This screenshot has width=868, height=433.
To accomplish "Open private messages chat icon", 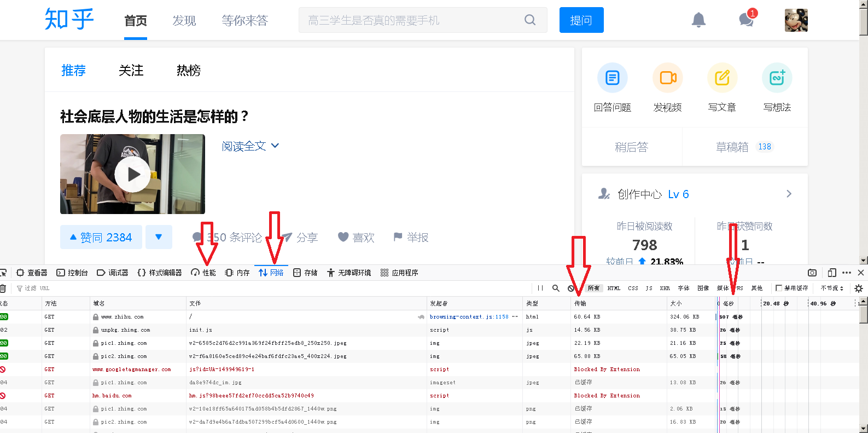I will (x=746, y=20).
